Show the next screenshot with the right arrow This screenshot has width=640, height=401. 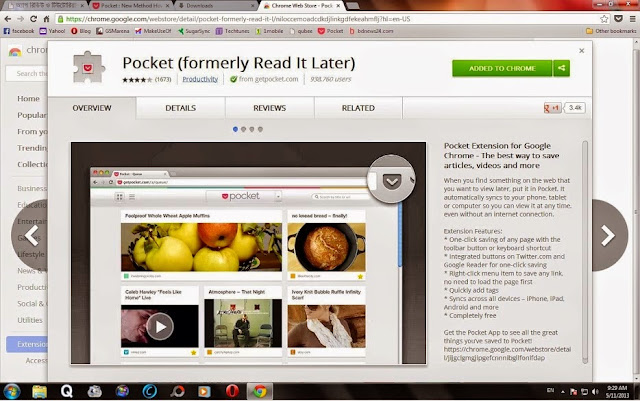point(609,235)
